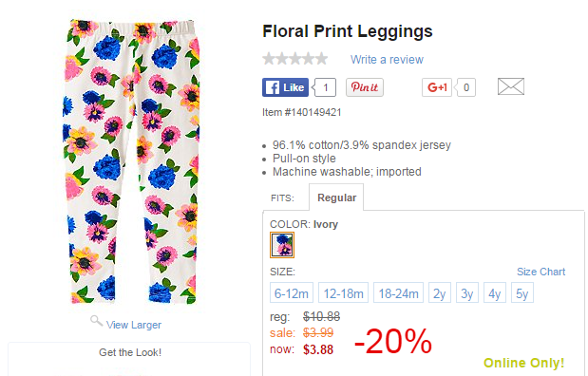Click the Facebook like count bubble
This screenshot has height=376, width=588.
(324, 87)
